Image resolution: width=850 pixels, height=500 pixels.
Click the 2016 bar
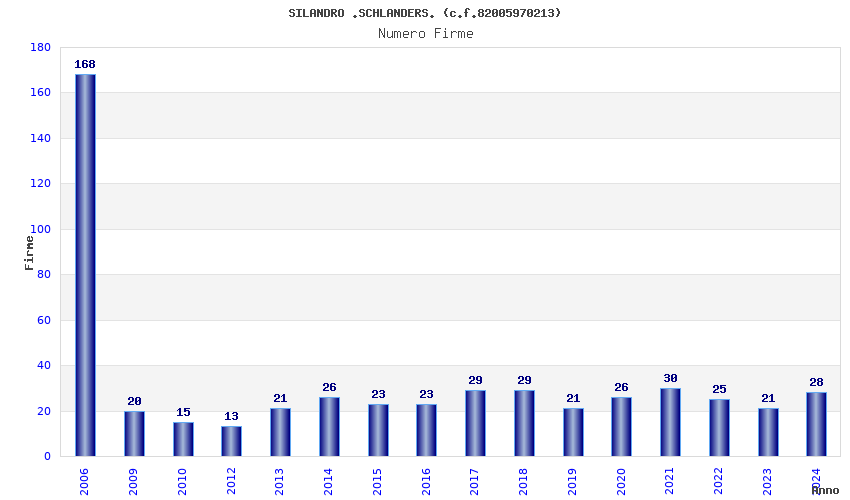(427, 430)
